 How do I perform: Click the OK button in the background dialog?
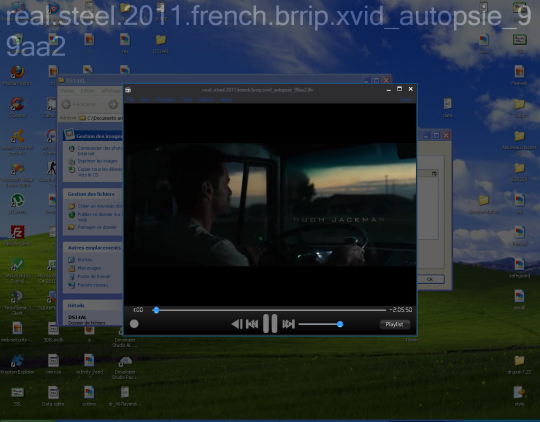tap(430, 279)
